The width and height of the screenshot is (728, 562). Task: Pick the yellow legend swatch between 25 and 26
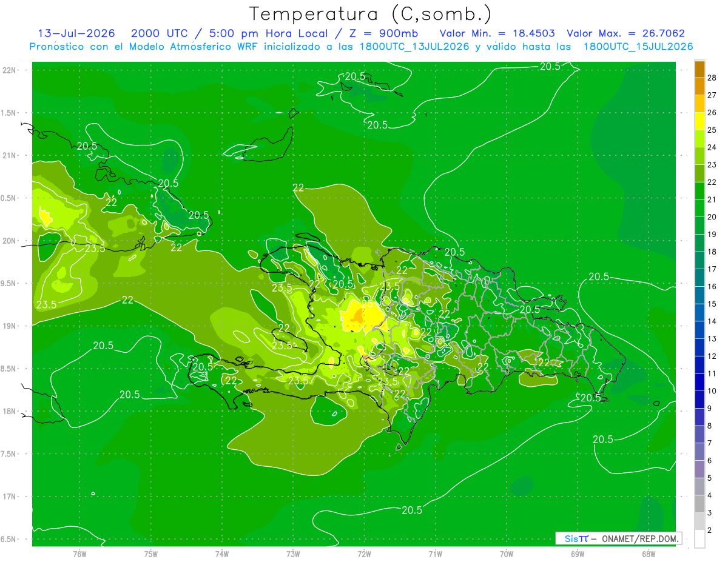coord(699,121)
